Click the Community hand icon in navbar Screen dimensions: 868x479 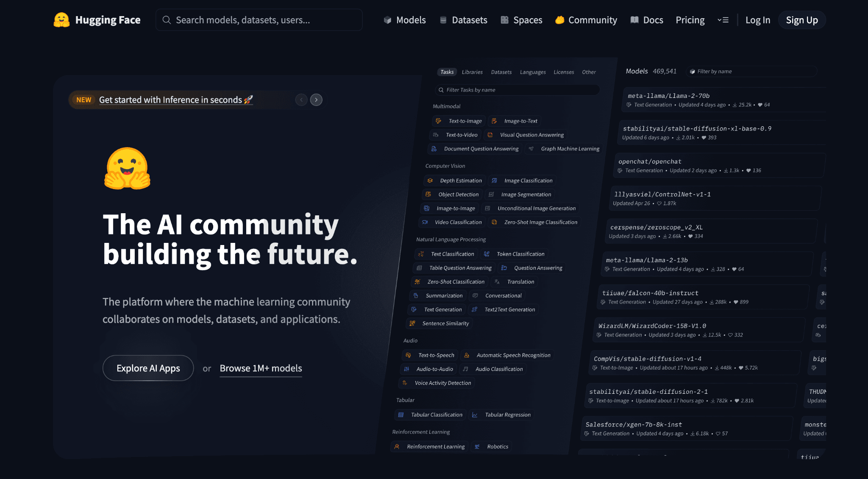[559, 20]
